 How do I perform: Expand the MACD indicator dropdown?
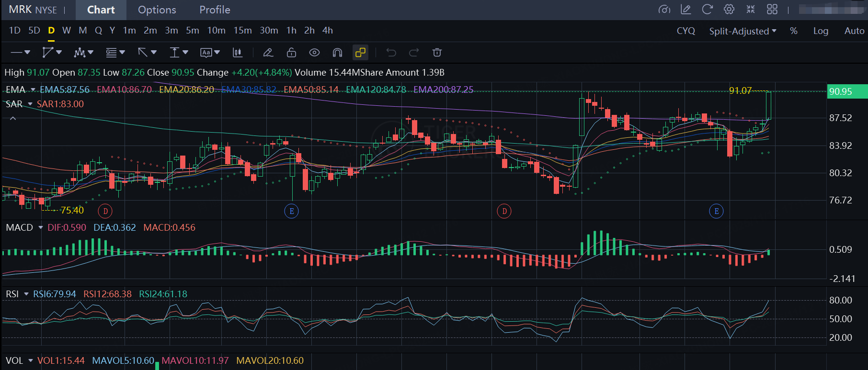pos(41,227)
